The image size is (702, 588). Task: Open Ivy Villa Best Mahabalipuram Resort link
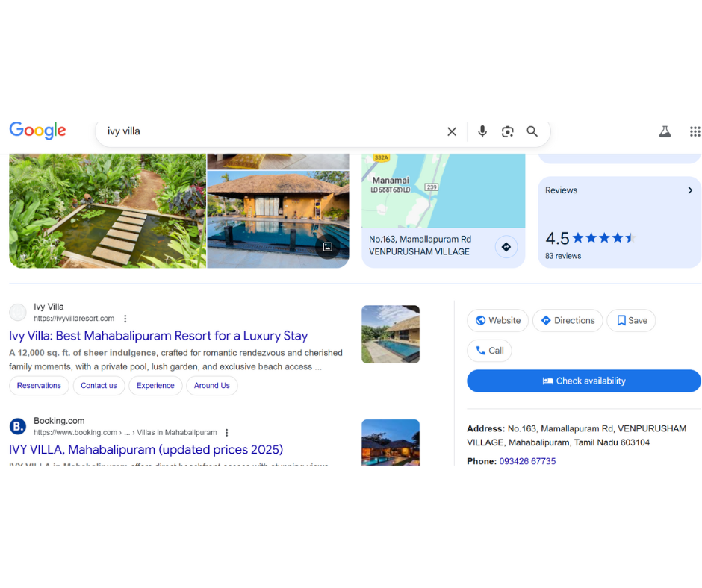158,336
